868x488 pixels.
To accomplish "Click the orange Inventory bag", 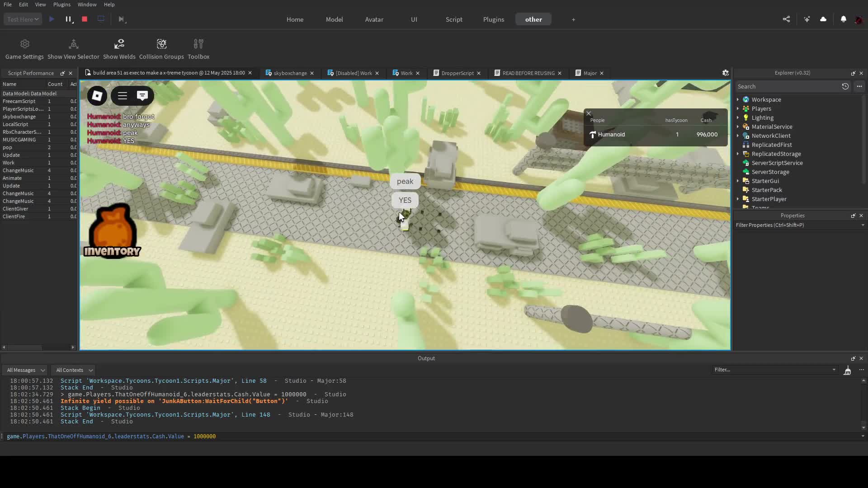I will 112,230.
